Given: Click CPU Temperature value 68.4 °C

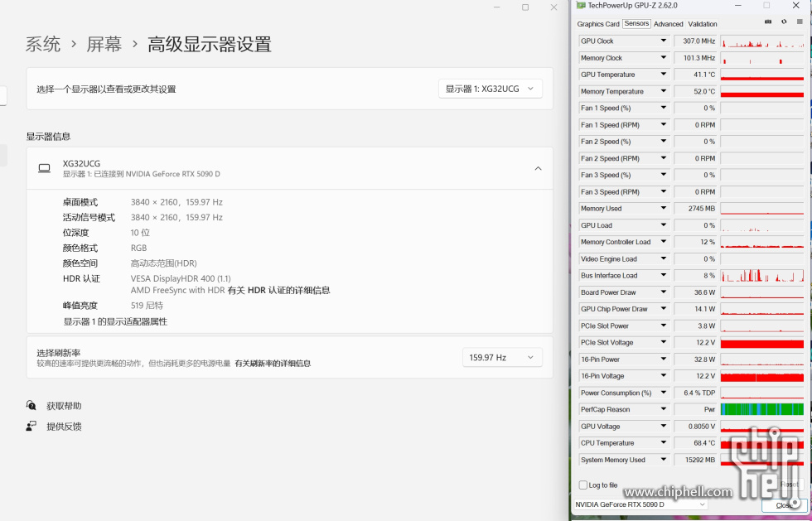Looking at the screenshot, I should [695, 443].
